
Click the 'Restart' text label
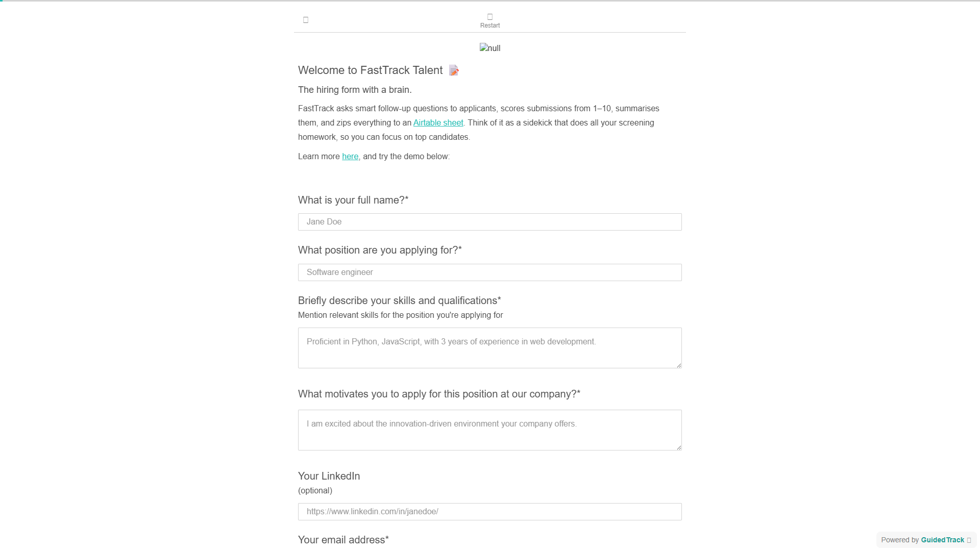pyautogui.click(x=490, y=26)
